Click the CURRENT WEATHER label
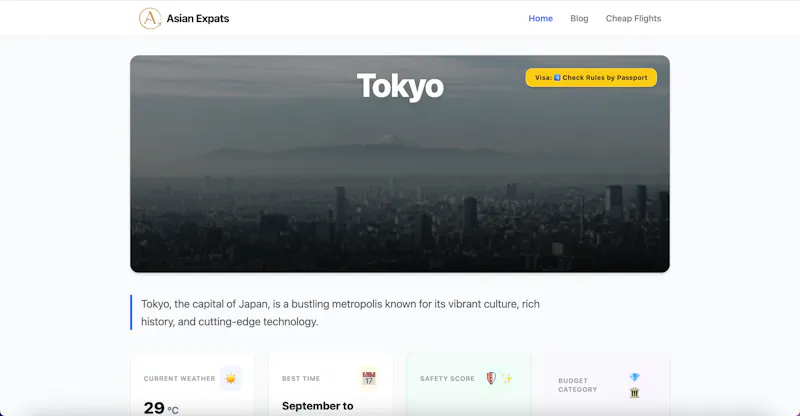Screen dimensions: 800x416 click(180, 379)
